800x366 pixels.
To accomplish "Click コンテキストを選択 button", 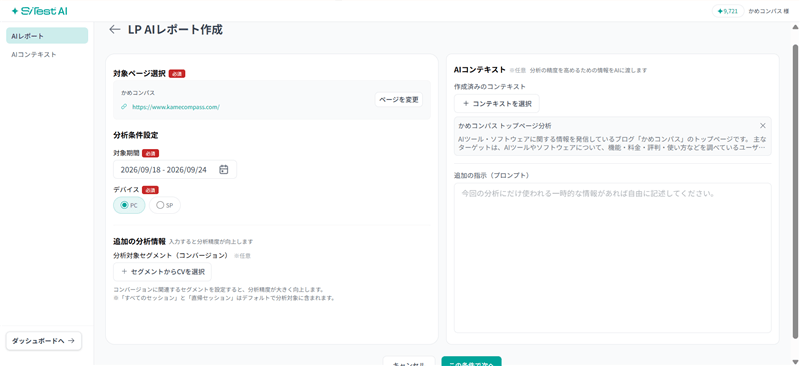I will click(497, 104).
